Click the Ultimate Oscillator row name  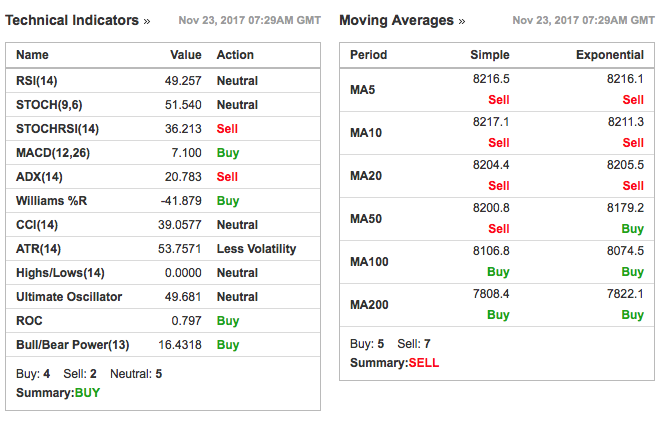tap(69, 297)
